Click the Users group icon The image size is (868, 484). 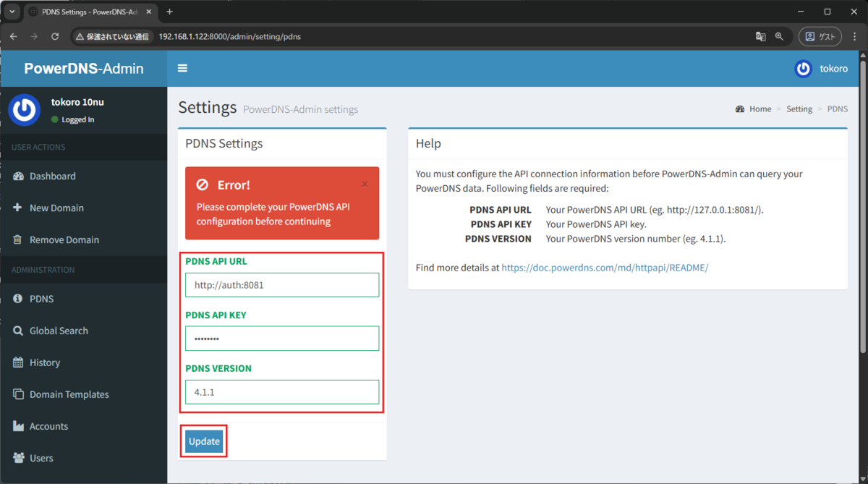click(17, 458)
